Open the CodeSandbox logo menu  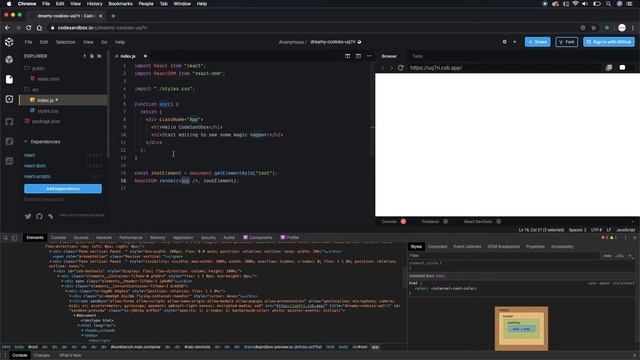tap(9, 42)
